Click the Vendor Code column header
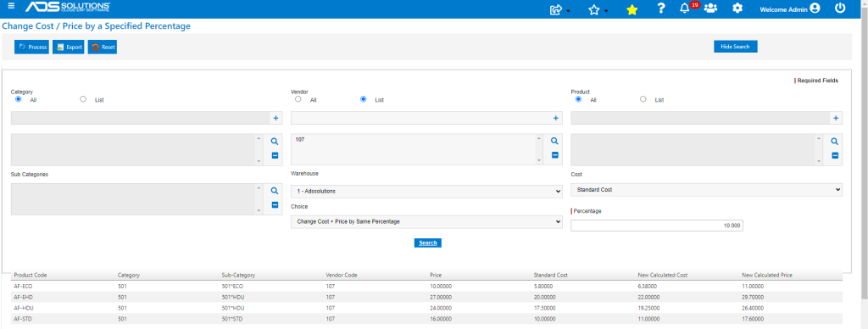 point(342,275)
